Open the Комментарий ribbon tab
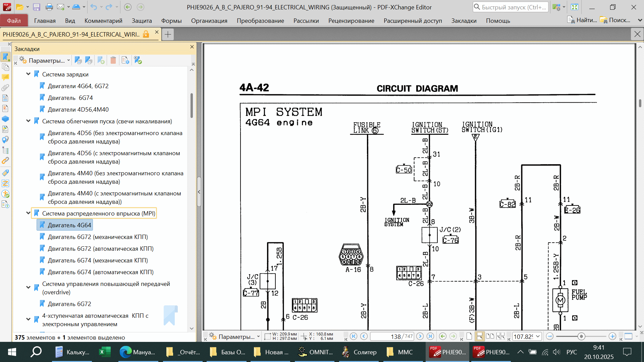The height and width of the screenshot is (362, 644). (x=103, y=20)
